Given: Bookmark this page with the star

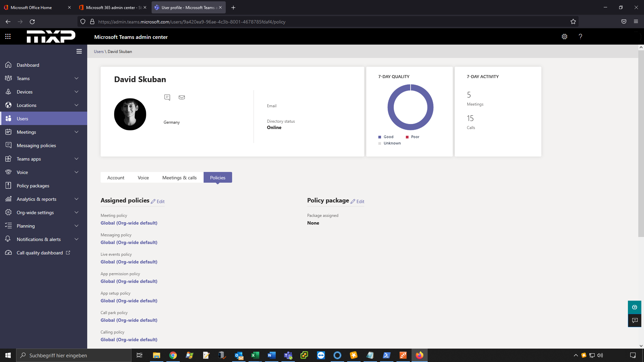Looking at the screenshot, I should tap(573, 22).
